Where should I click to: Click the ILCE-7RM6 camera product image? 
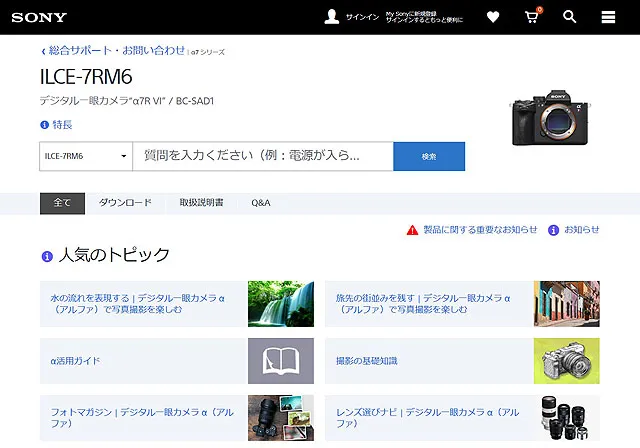[x=550, y=118]
